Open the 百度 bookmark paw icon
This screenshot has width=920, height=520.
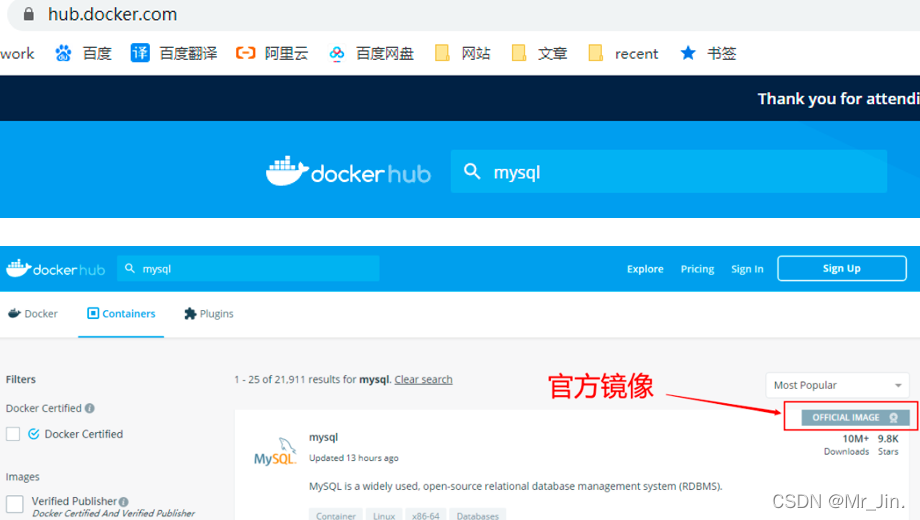click(x=63, y=53)
